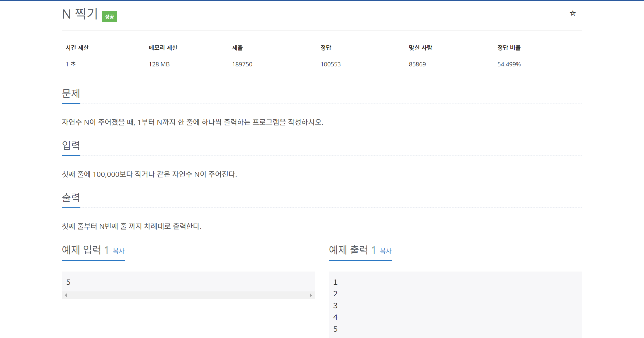
Task: Click the 189750 submissions value
Action: pos(242,64)
